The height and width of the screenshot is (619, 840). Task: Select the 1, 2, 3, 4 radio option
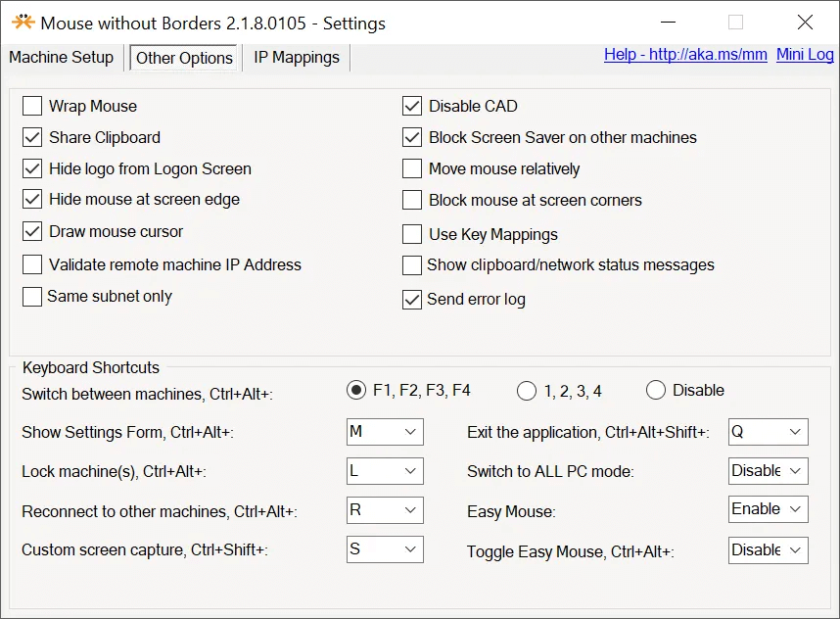[x=527, y=391]
